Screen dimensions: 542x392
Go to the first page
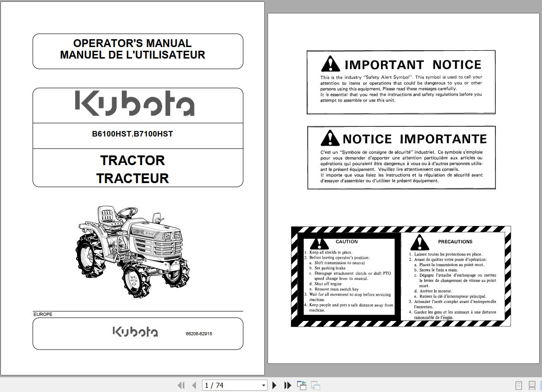[181, 385]
